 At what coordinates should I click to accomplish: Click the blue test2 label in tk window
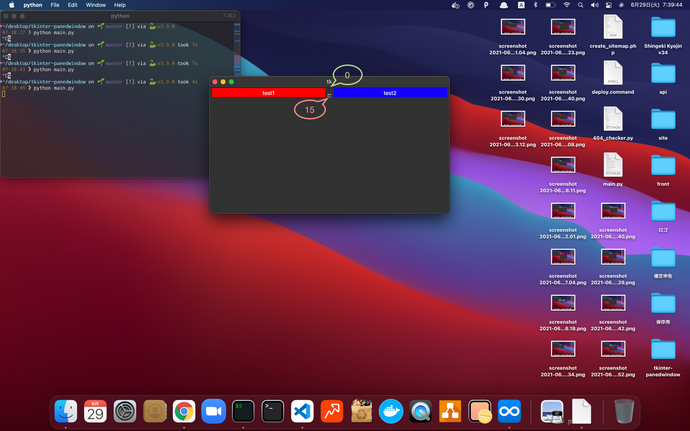pos(390,92)
